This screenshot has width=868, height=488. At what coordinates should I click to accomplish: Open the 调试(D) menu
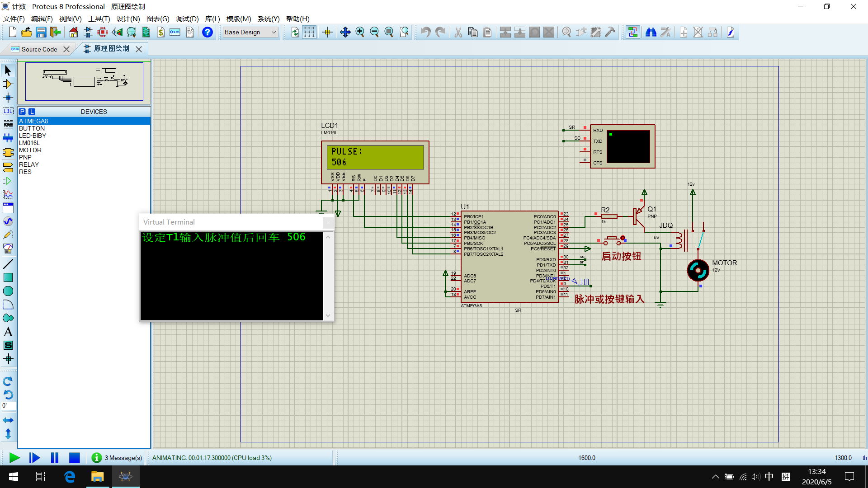coord(187,19)
